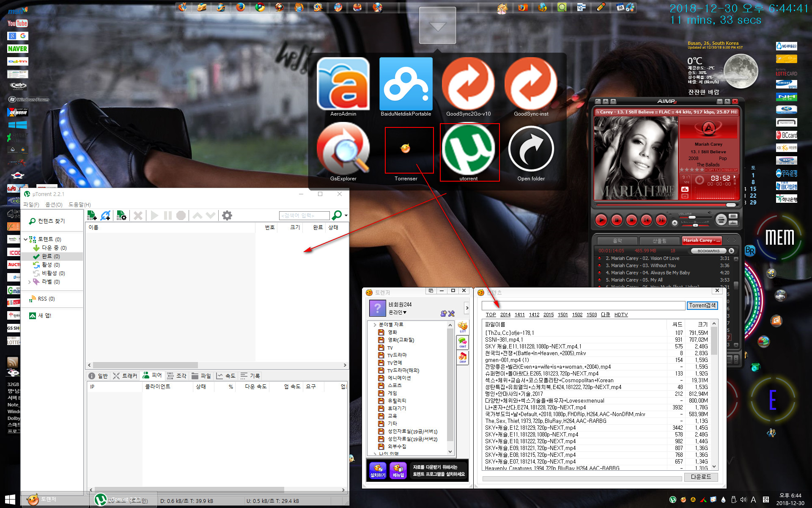Switch to 트래커 tab in µTorrent details
The image size is (812, 508).
(x=125, y=375)
